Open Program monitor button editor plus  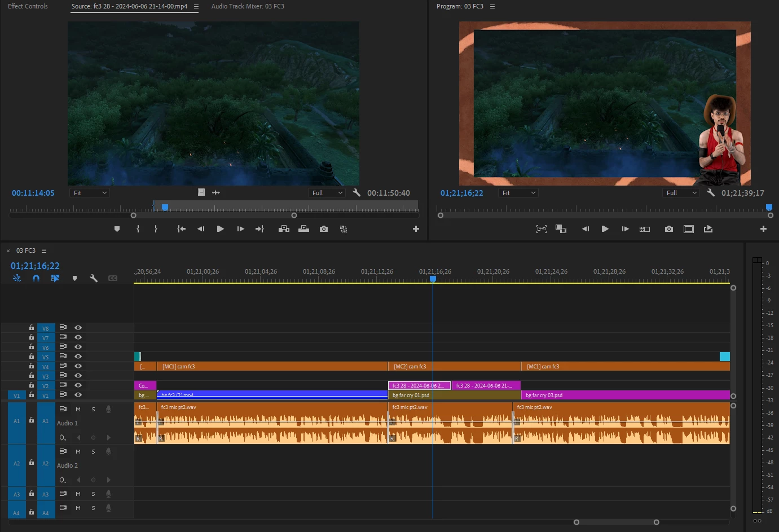point(763,229)
